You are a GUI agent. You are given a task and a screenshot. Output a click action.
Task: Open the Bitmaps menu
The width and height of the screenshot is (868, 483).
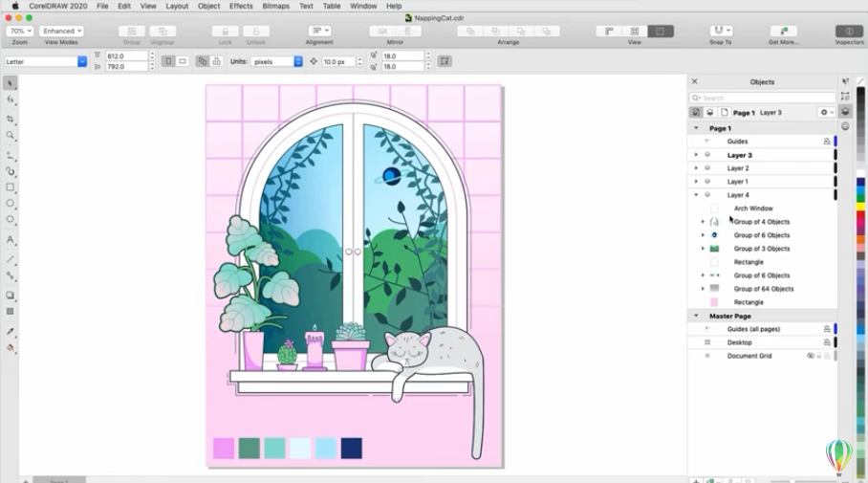coord(275,6)
